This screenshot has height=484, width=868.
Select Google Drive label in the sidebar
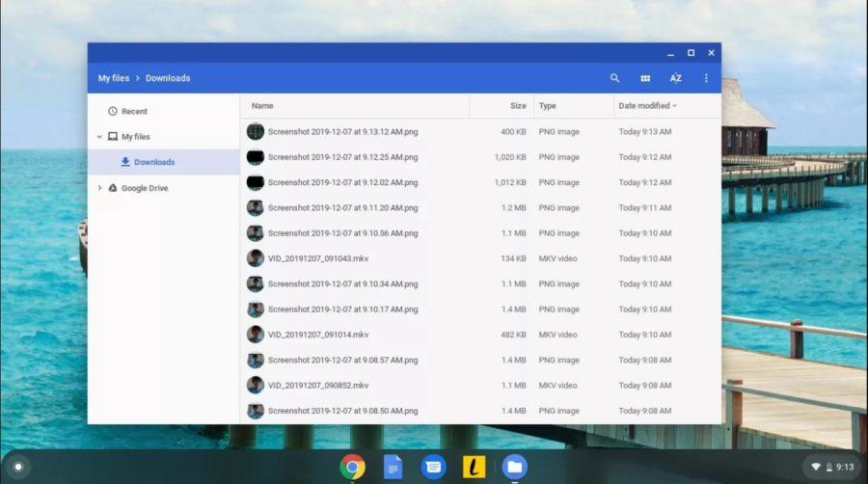tap(145, 188)
